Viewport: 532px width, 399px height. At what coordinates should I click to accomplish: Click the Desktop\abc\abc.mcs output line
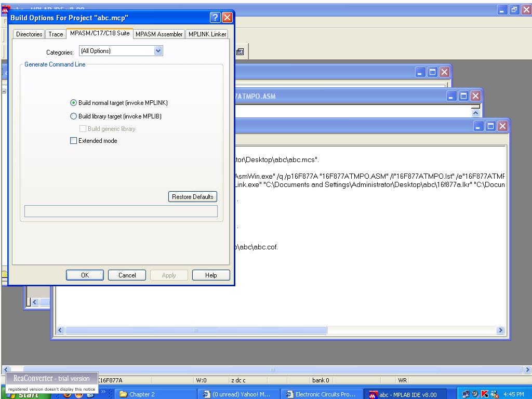point(277,159)
